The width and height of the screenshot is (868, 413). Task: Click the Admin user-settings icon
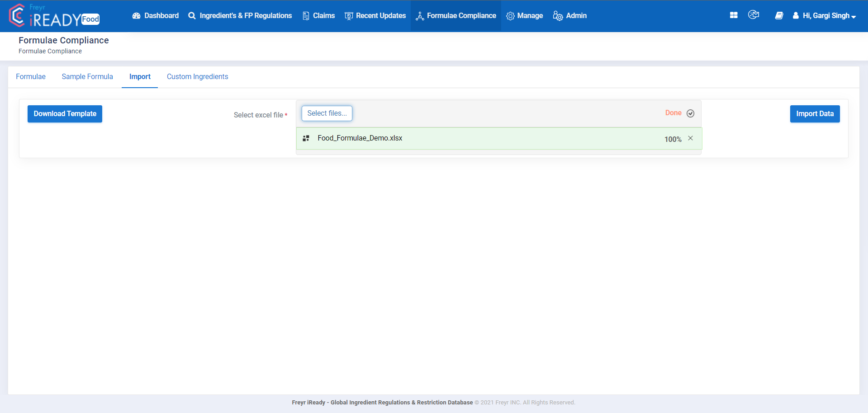(x=557, y=16)
